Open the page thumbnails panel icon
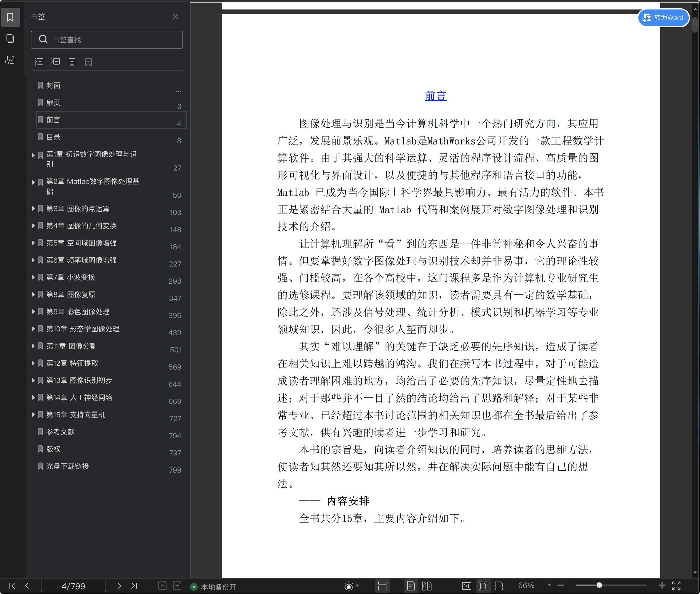The width and height of the screenshot is (700, 594). click(10, 38)
